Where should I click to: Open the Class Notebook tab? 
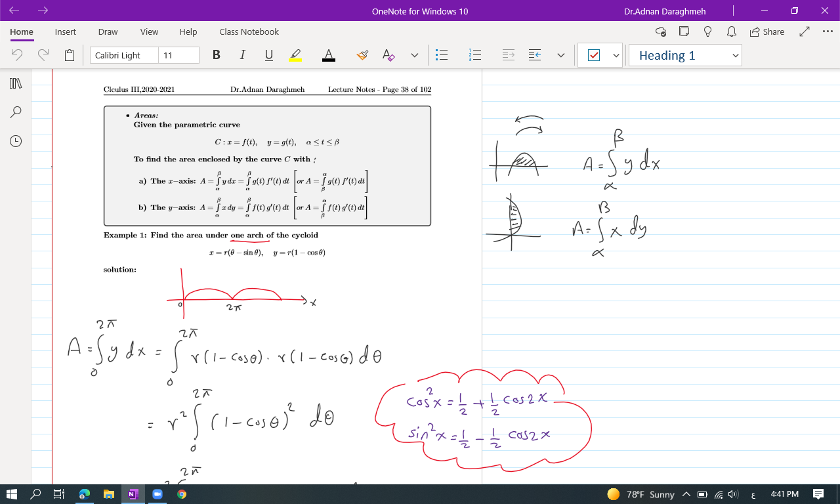click(249, 31)
